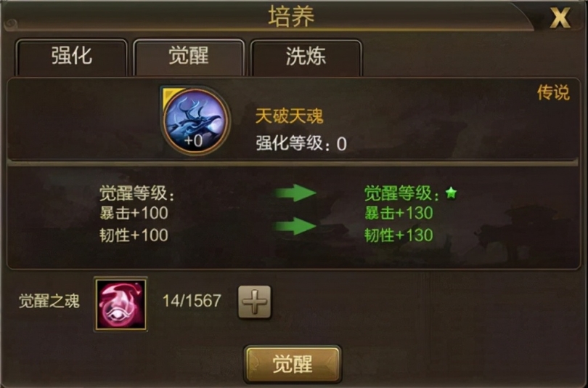Open the 洗炼 tab
This screenshot has height=388, width=588.
point(306,57)
